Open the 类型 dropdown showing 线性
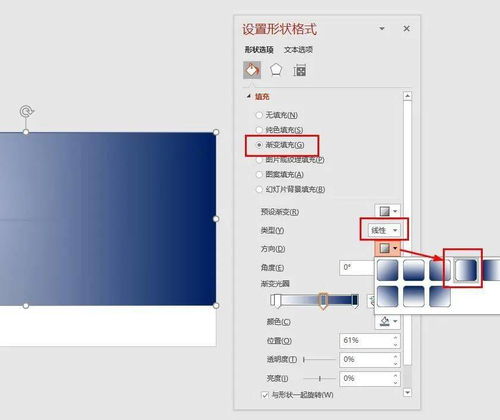The image size is (500, 420). [x=384, y=230]
